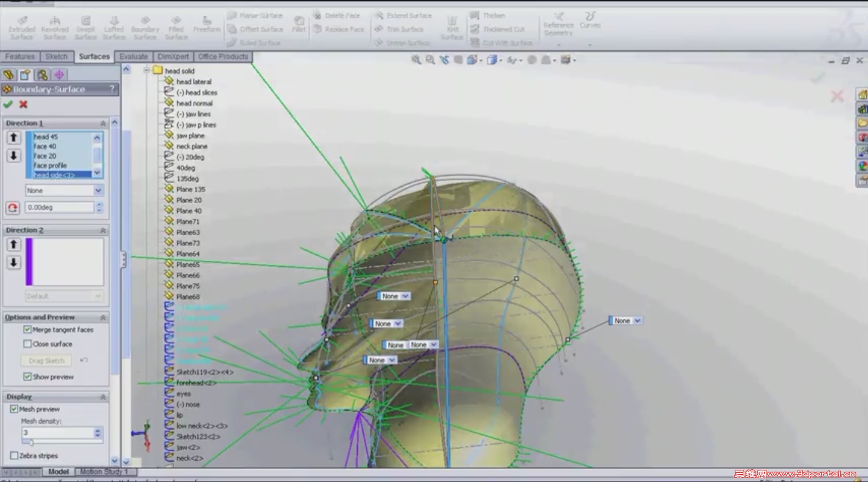Select the Plane 135 tree item
This screenshot has width=868, height=482.
190,189
